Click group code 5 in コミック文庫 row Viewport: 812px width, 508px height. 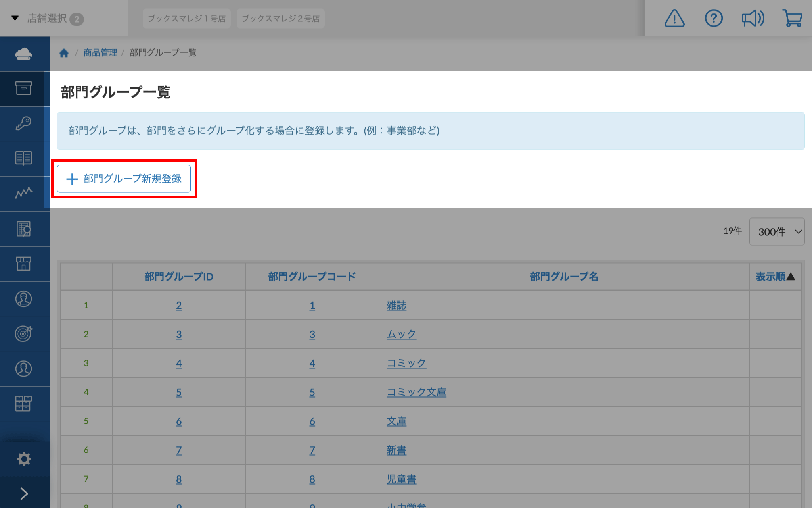[312, 393]
